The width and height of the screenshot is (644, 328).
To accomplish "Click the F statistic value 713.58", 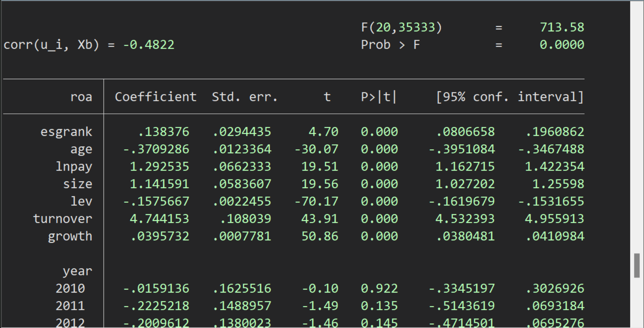I will [562, 27].
